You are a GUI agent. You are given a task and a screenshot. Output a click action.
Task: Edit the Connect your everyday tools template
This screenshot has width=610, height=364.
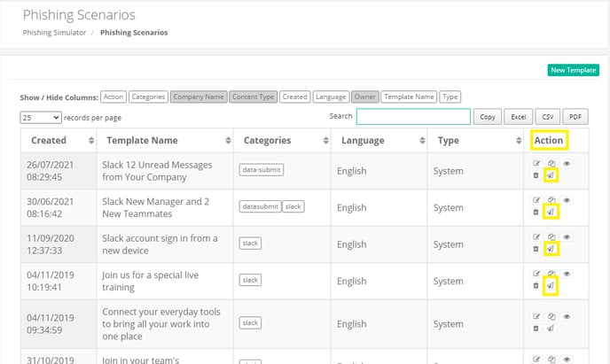coord(536,316)
